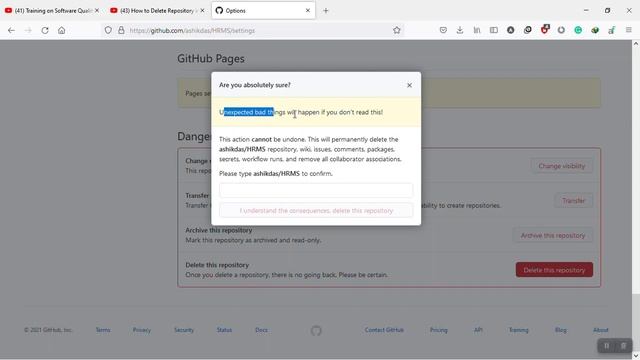Click the padlock site security icon
640x360 pixels.
pos(121,30)
